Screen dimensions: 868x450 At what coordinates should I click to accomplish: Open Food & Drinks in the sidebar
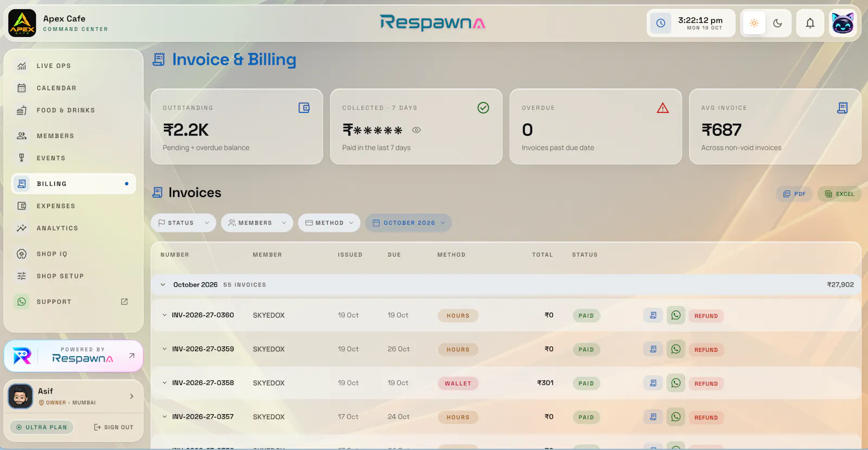click(x=74, y=110)
